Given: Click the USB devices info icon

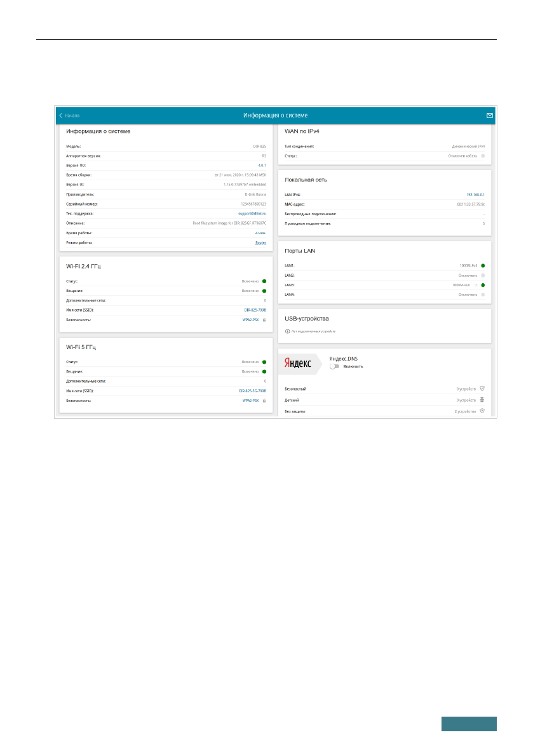Looking at the screenshot, I should (x=287, y=331).
